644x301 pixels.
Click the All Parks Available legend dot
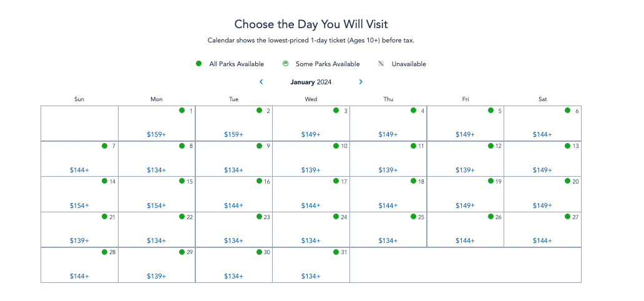(199, 64)
